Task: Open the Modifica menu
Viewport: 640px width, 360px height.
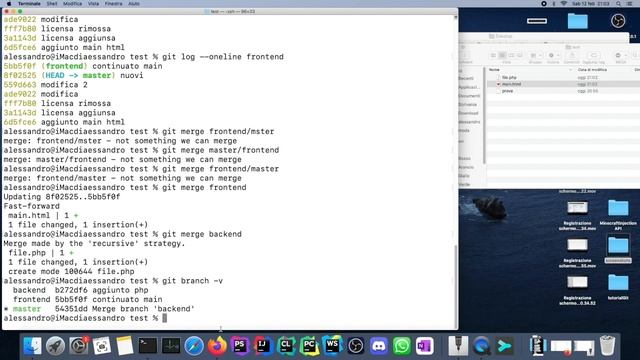Action: click(73, 4)
